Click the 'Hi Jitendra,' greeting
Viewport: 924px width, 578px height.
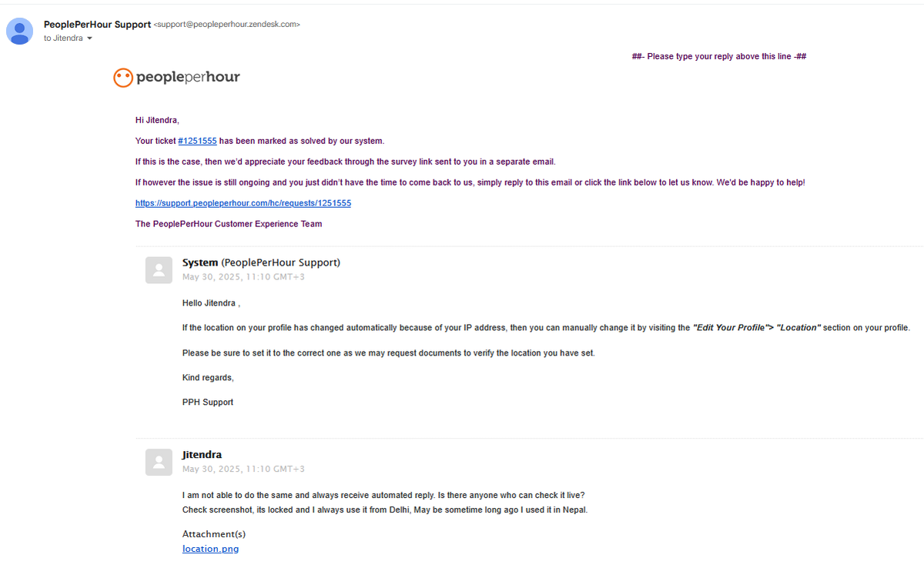point(157,120)
